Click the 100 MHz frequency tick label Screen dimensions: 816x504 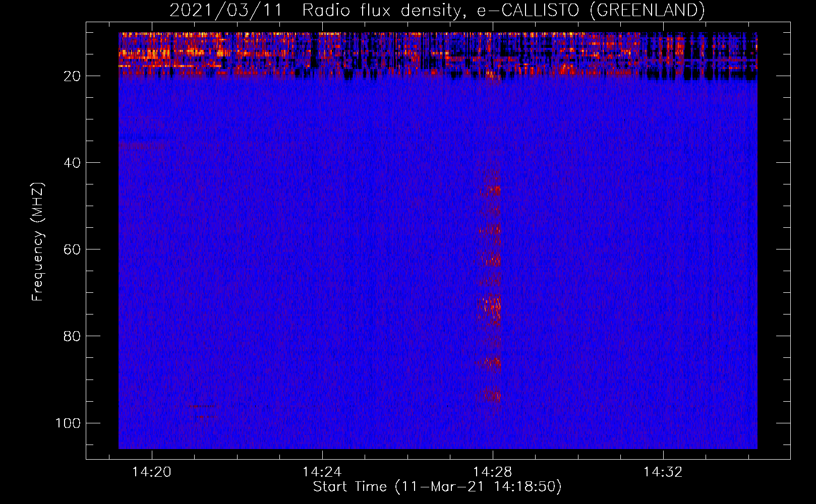click(x=68, y=423)
